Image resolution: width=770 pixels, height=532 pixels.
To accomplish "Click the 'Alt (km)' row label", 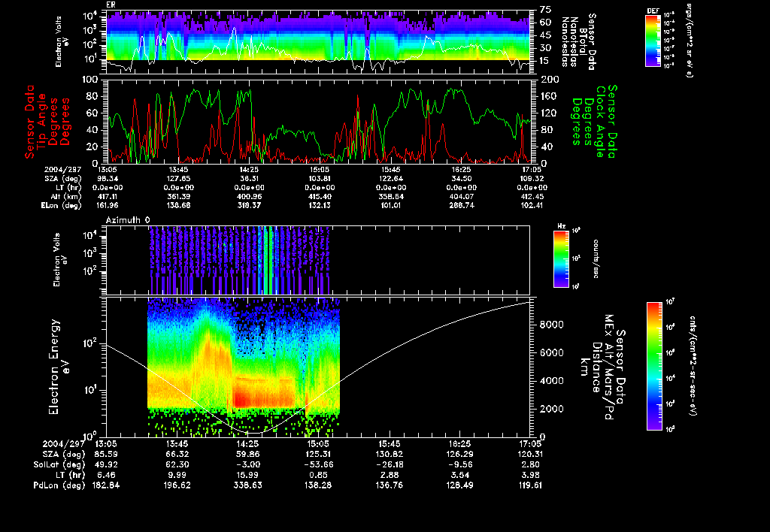I will [x=66, y=197].
